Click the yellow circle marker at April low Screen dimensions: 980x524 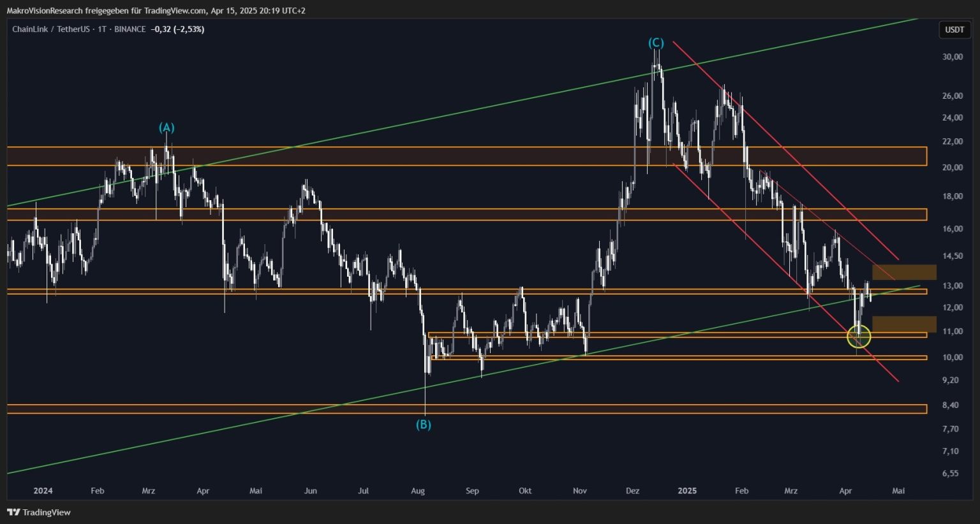[x=859, y=336]
